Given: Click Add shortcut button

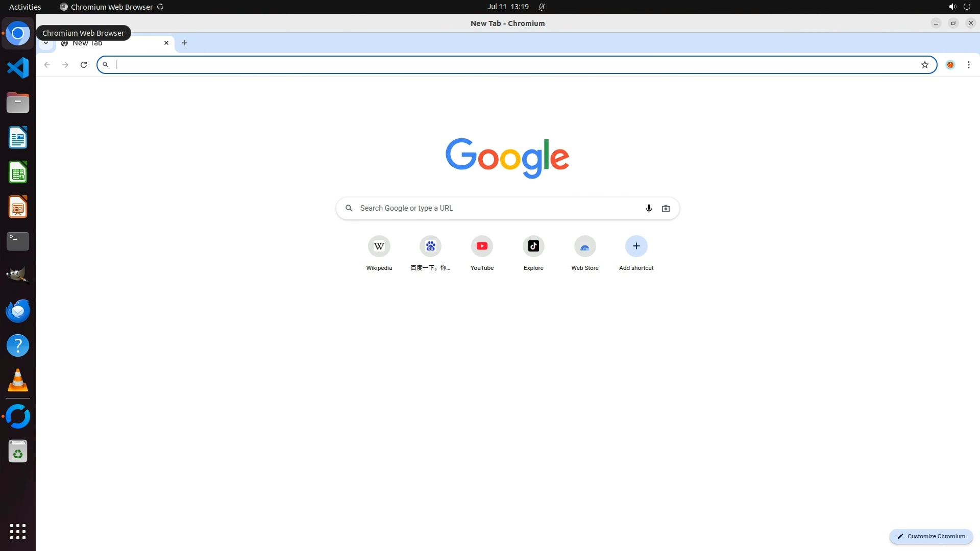Looking at the screenshot, I should (636, 246).
